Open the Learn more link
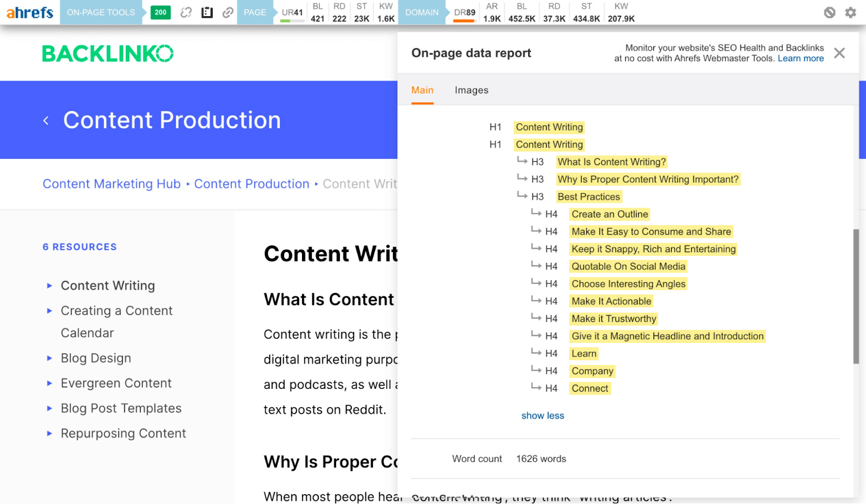This screenshot has width=866, height=504. click(801, 58)
